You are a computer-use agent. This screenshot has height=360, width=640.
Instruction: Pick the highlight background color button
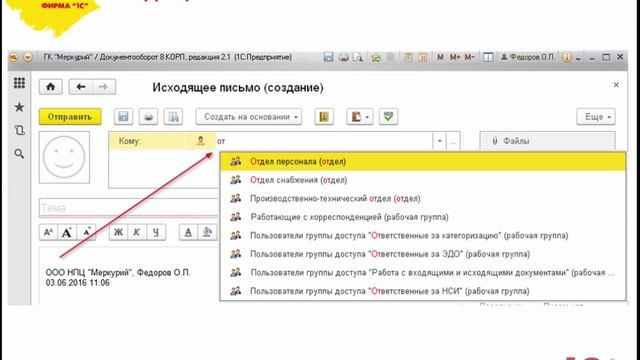tap(207, 232)
